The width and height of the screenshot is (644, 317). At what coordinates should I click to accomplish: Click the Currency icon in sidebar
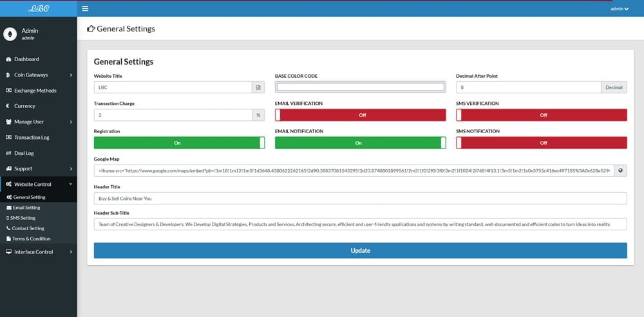[8, 106]
